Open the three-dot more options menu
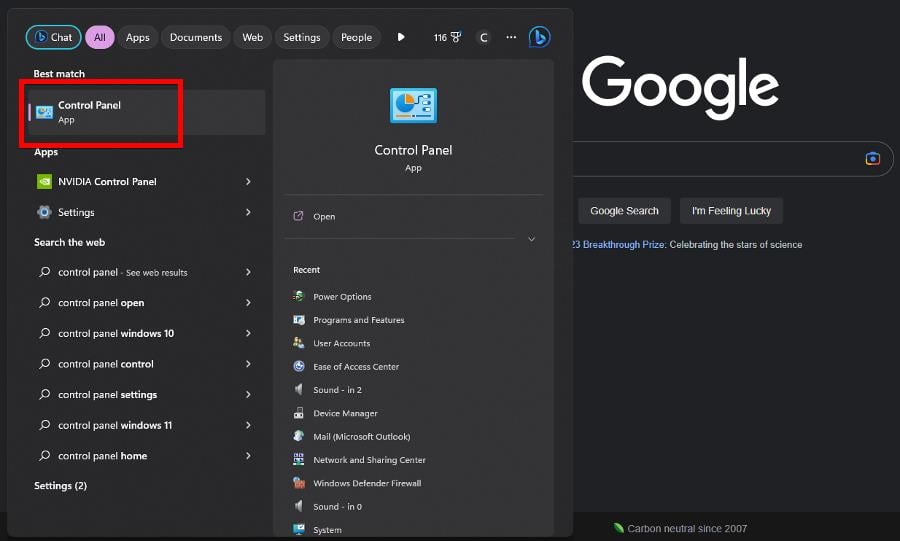This screenshot has height=541, width=900. click(511, 37)
